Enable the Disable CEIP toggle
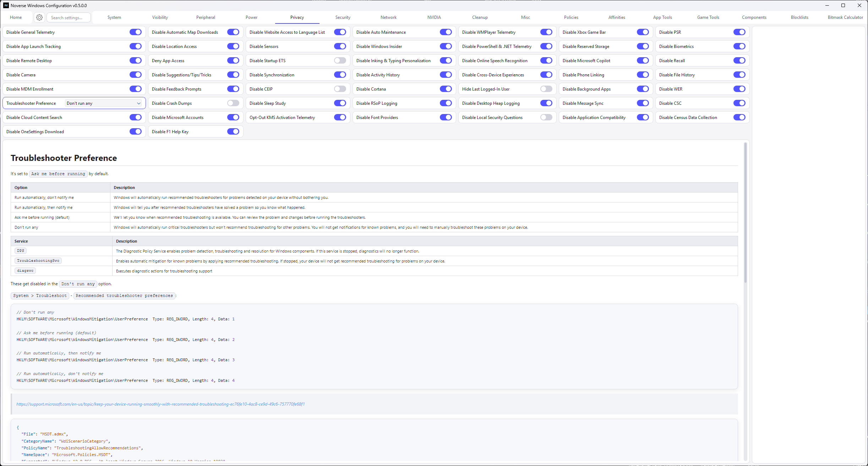This screenshot has height=466, width=868. pyautogui.click(x=340, y=89)
